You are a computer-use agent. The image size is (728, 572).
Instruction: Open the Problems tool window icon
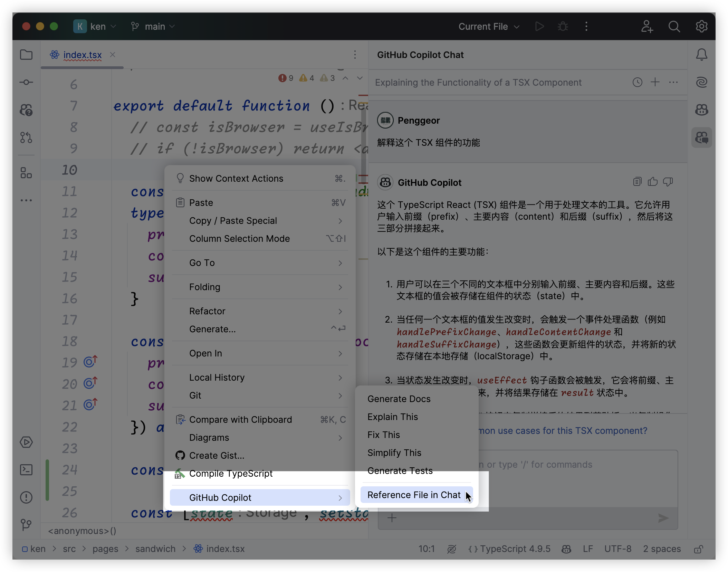26,497
